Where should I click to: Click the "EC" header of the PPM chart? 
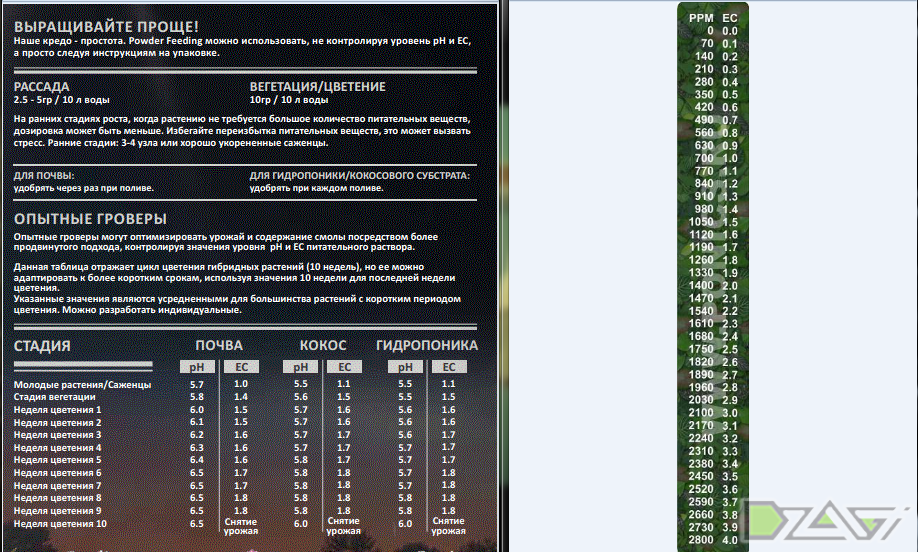[729, 19]
